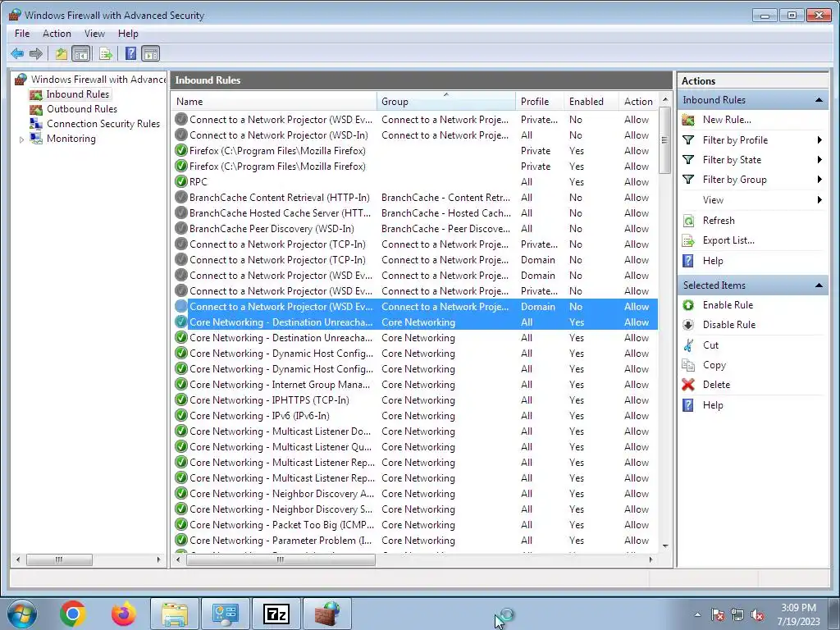Sort by the Group column header

tap(446, 101)
